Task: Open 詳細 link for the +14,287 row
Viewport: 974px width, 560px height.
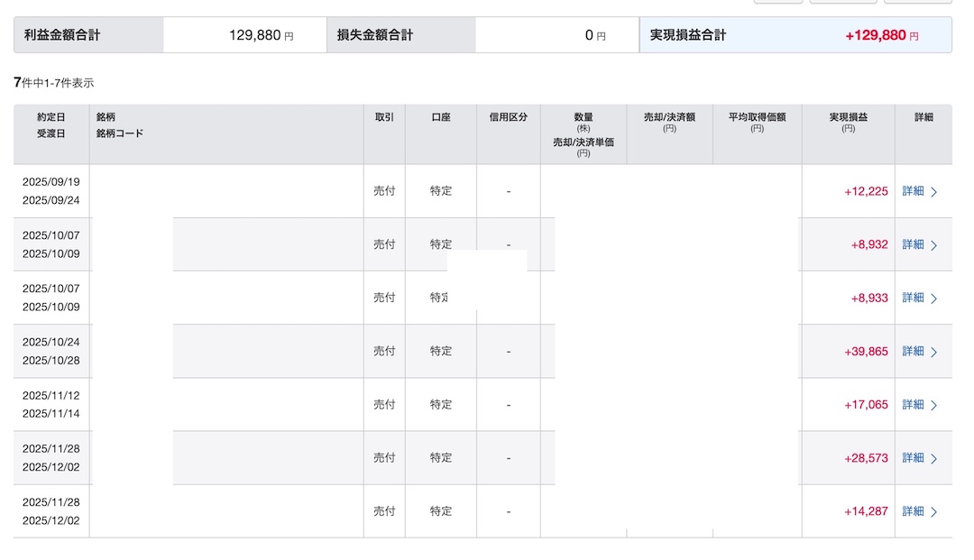Action: [914, 511]
